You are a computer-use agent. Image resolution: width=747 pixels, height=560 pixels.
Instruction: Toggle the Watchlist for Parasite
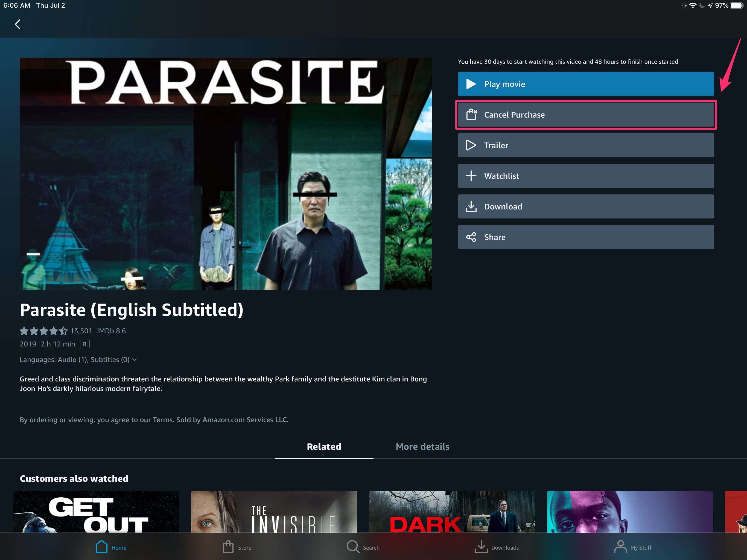pos(586,175)
